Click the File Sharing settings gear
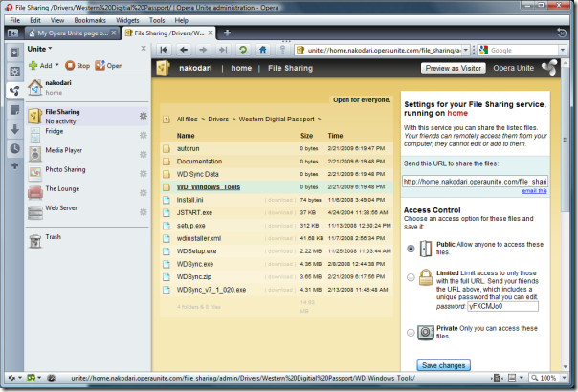Viewport: 578px width, 392px height. [x=144, y=116]
